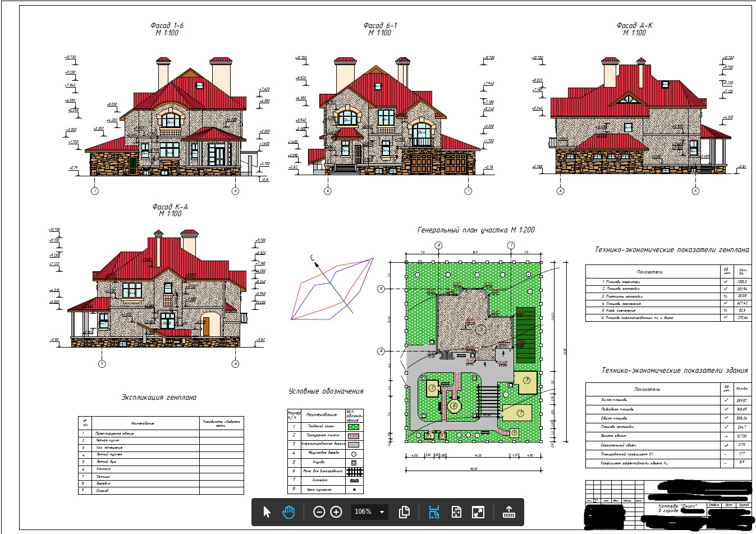Click 'Высота здания' building indicator row
The width and height of the screenshot is (756, 534).
(668, 436)
